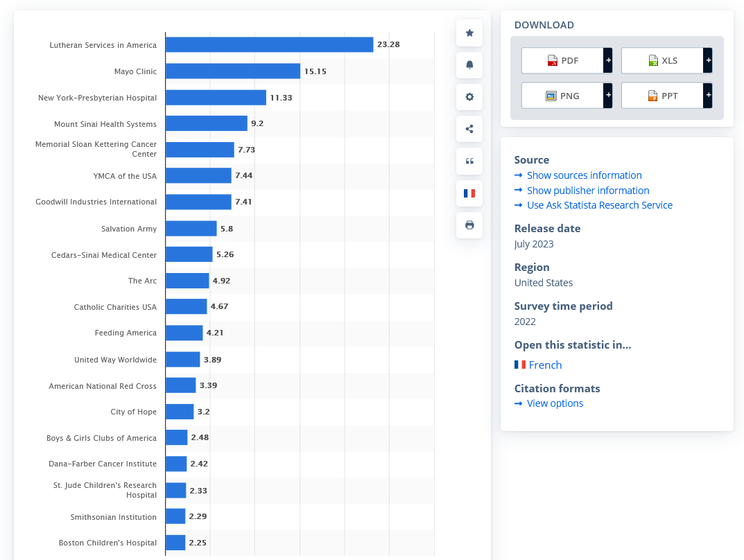Download chart as PNG

pos(562,96)
